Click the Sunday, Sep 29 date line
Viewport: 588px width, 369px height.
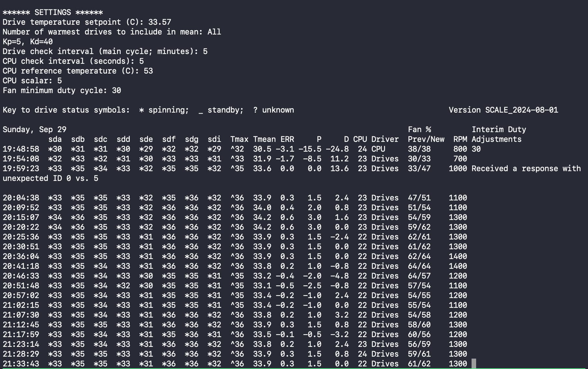tap(34, 130)
